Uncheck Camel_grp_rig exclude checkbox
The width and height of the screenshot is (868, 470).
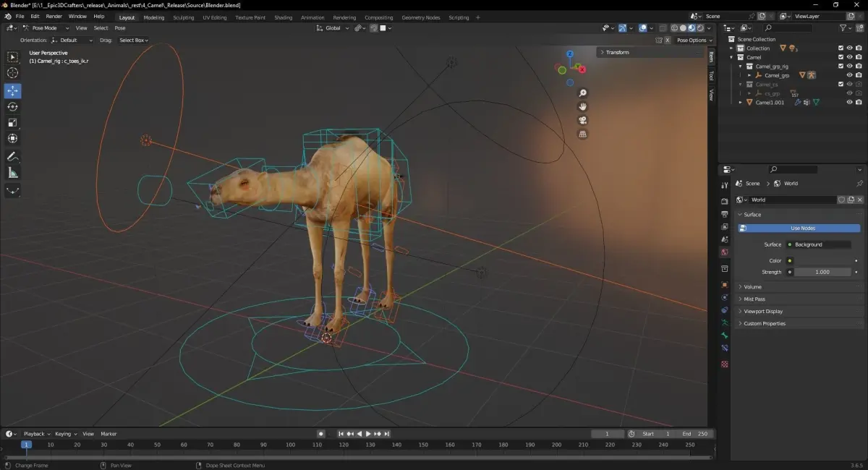pyautogui.click(x=841, y=67)
